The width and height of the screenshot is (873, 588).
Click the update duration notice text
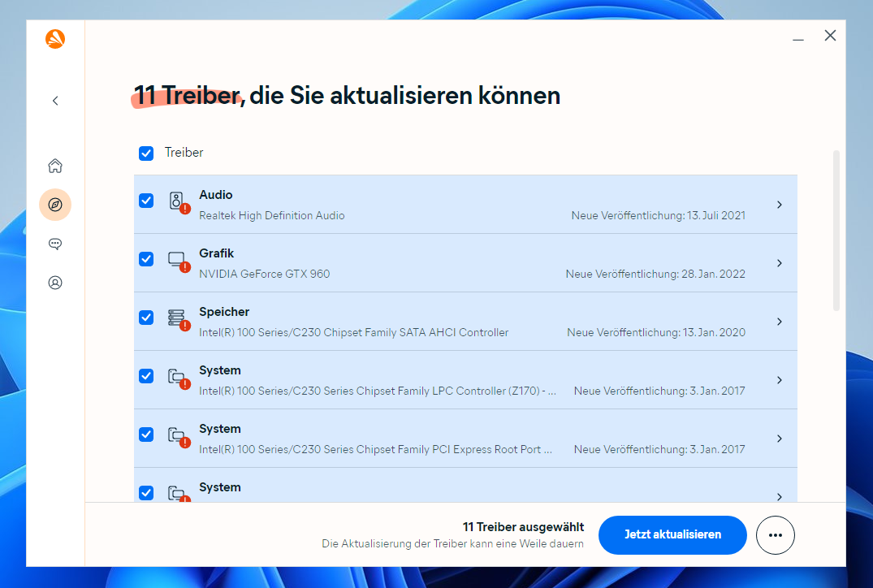point(452,544)
